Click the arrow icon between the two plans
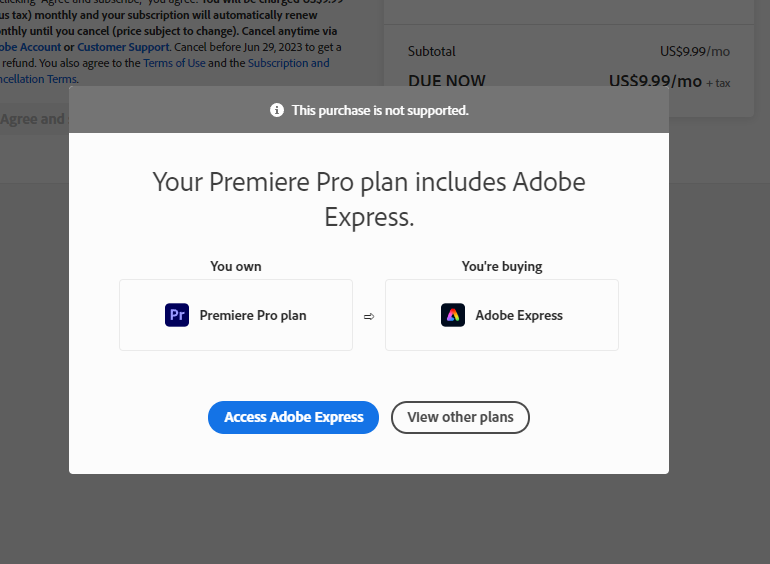 coord(369,316)
